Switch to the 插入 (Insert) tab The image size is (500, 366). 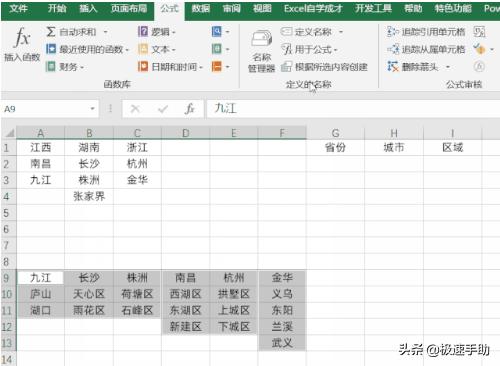88,8
